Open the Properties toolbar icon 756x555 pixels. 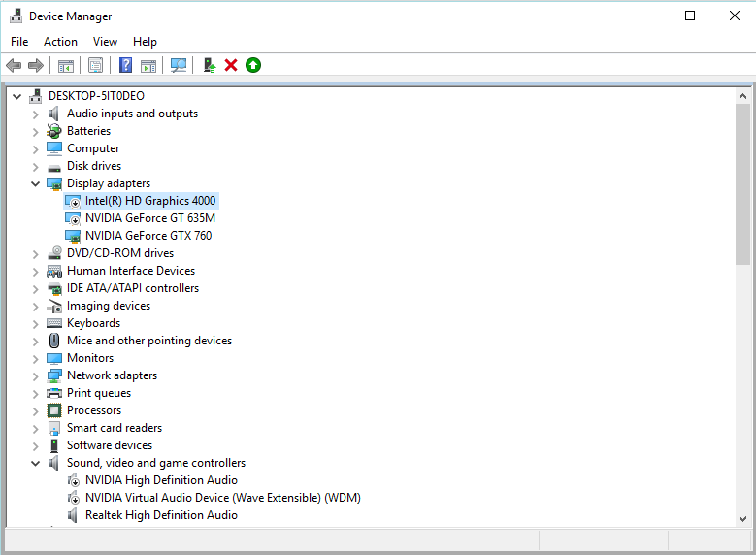point(95,65)
